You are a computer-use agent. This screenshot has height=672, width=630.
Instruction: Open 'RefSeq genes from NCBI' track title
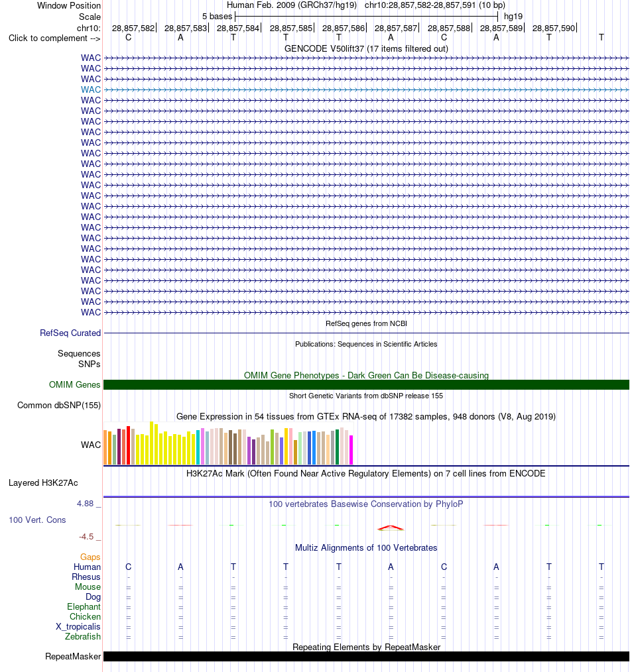point(366,323)
